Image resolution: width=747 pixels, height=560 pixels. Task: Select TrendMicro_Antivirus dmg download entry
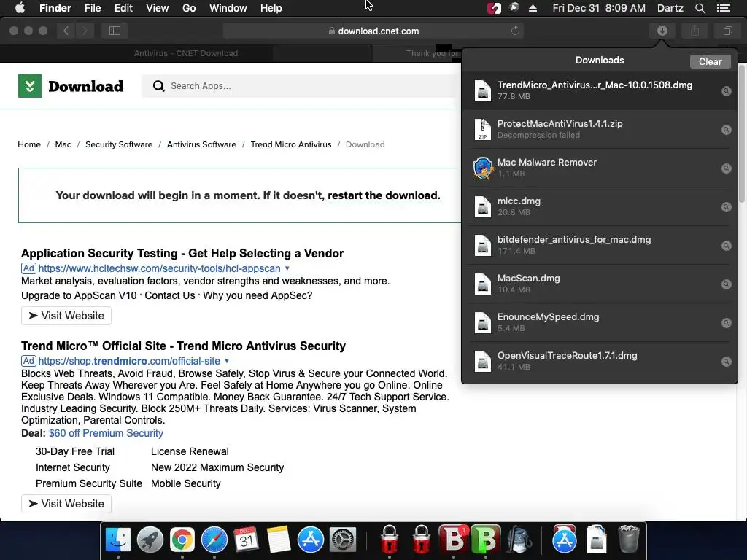click(x=600, y=90)
